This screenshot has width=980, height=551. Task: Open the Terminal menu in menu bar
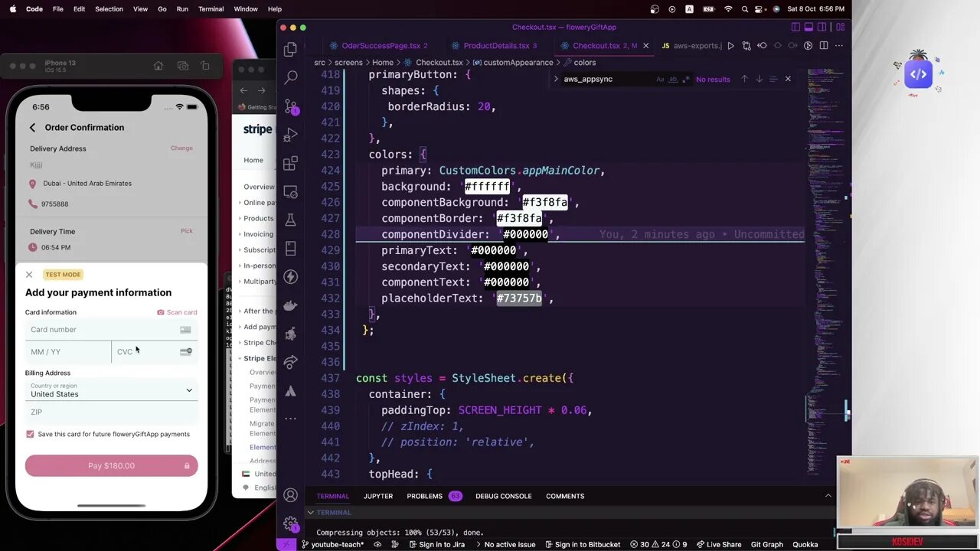point(211,9)
